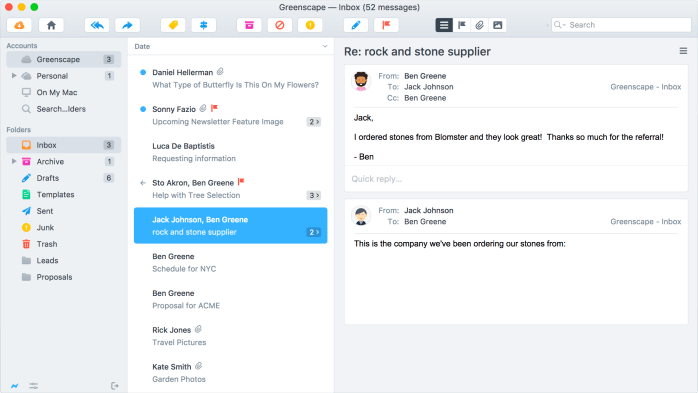Mark as junk with yellow exclamation icon

click(310, 25)
